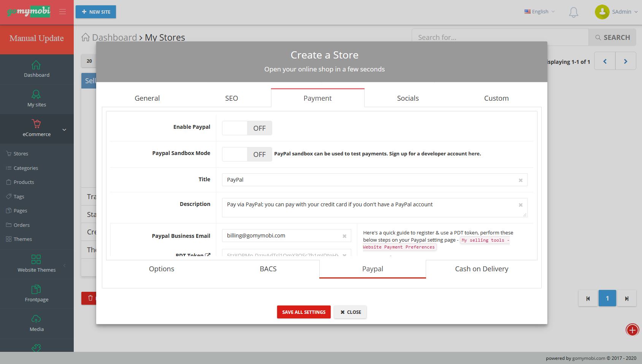Open Products in the eCommerce submenu
This screenshot has height=364, width=642.
[24, 182]
